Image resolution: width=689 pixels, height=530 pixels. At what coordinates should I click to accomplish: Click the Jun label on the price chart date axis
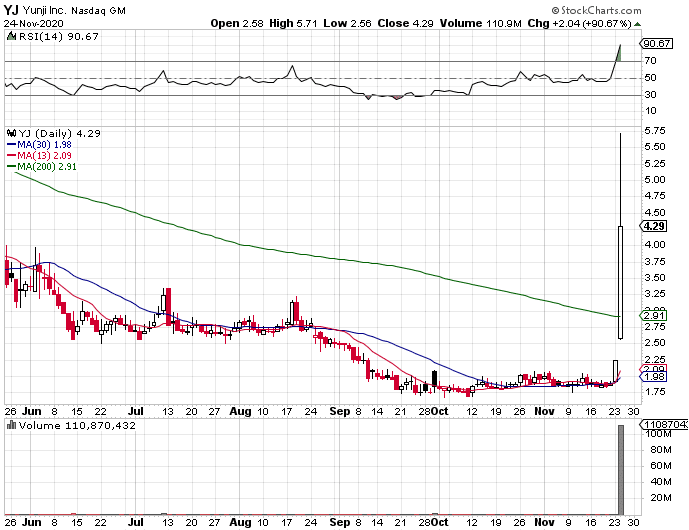tap(32, 411)
